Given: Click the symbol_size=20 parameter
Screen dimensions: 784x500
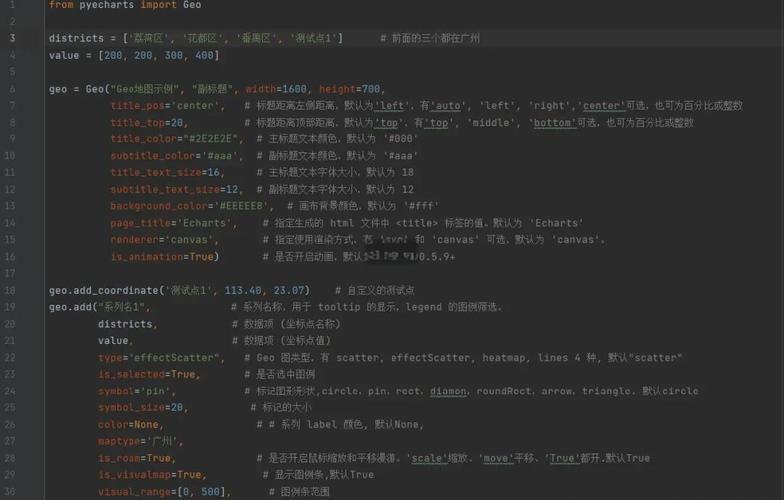Looking at the screenshot, I should [140, 408].
